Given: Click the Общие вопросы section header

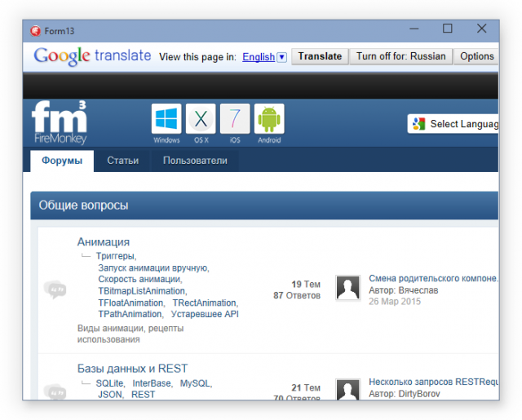Looking at the screenshot, I should [264, 206].
